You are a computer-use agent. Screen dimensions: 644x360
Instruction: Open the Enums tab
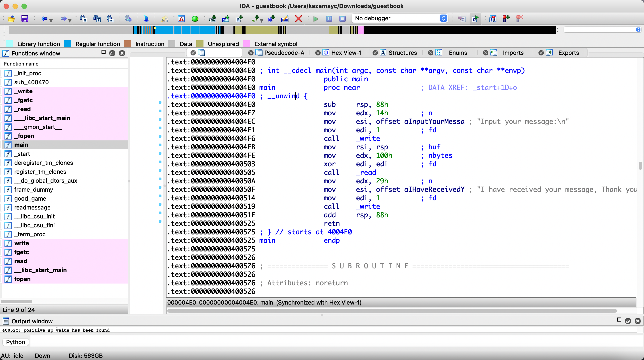458,53
